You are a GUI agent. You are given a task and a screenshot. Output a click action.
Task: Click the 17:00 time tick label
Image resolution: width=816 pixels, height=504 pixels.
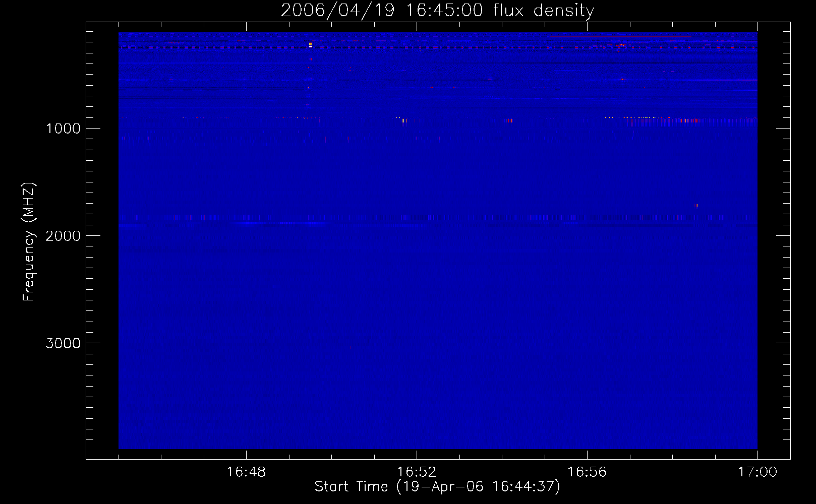(x=757, y=472)
